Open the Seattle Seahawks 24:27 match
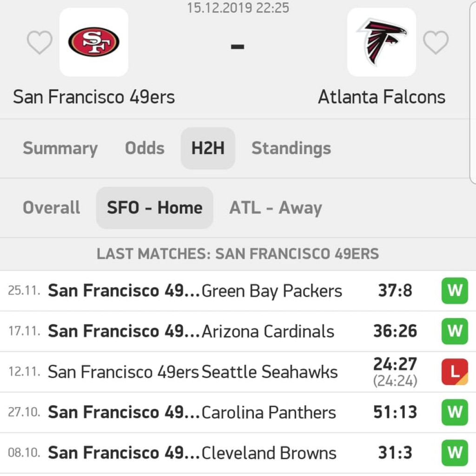The width and height of the screenshot is (476, 476). [x=238, y=372]
